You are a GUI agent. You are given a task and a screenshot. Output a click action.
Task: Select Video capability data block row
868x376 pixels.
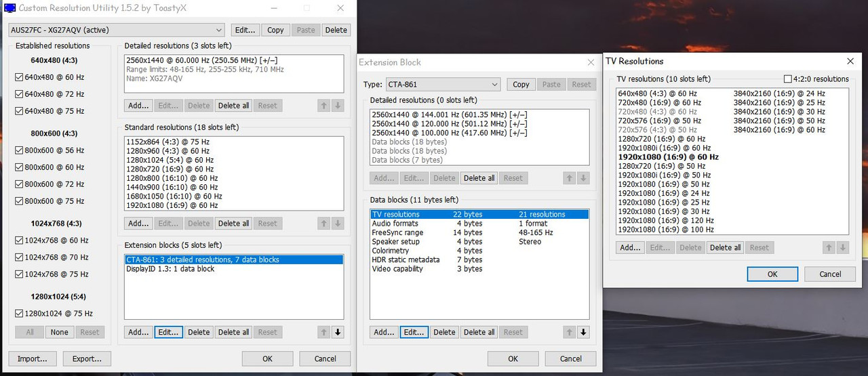point(479,269)
